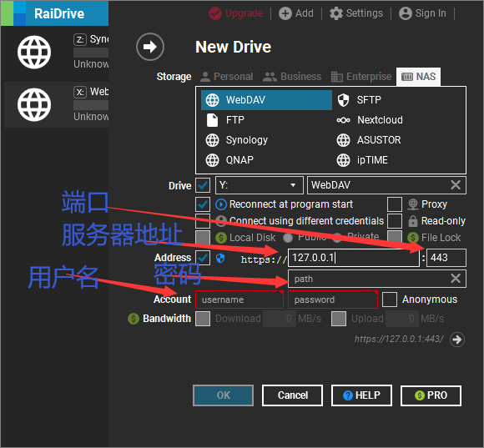Viewport: 484px width, 448px height.
Task: Click the Cancel button
Action: click(x=292, y=395)
